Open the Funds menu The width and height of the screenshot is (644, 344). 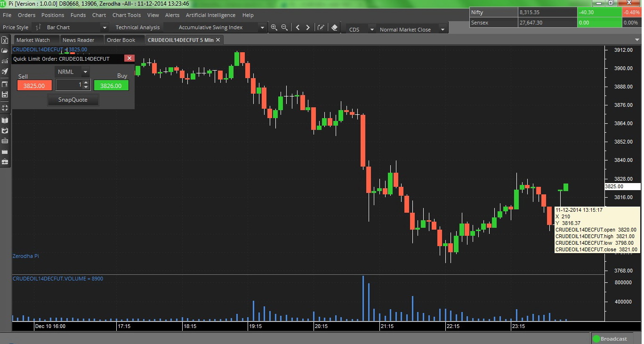click(x=78, y=15)
